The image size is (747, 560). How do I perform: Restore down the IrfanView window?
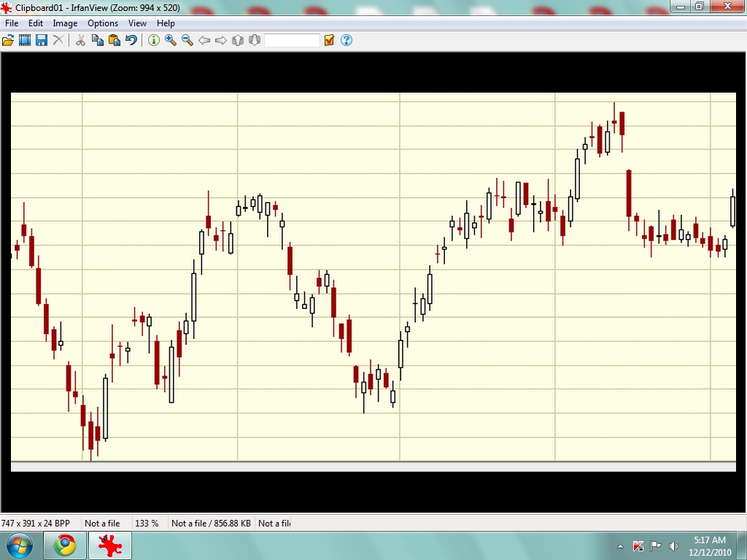[700, 6]
